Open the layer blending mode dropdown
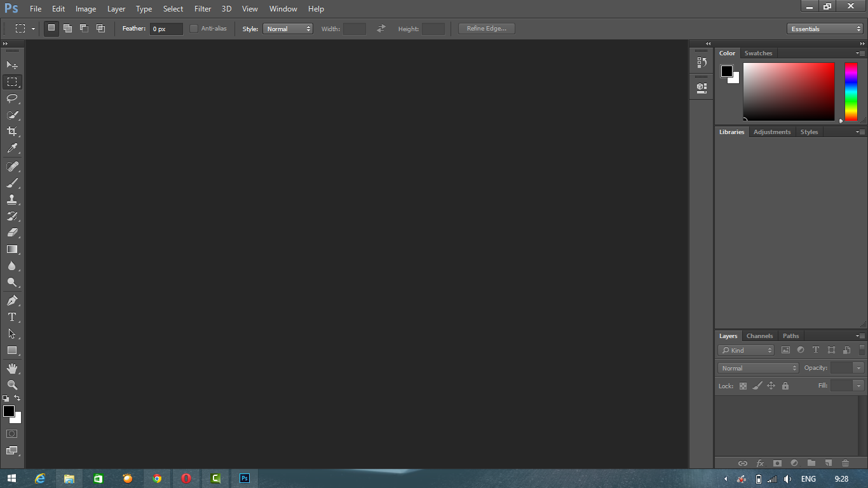Screen dimensions: 868x488 758,368
